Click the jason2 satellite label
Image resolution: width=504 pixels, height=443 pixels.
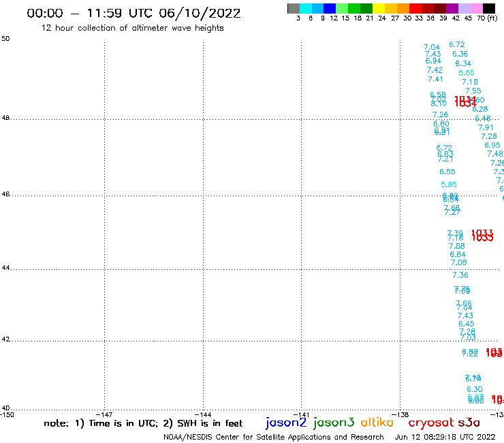pyautogui.click(x=286, y=423)
